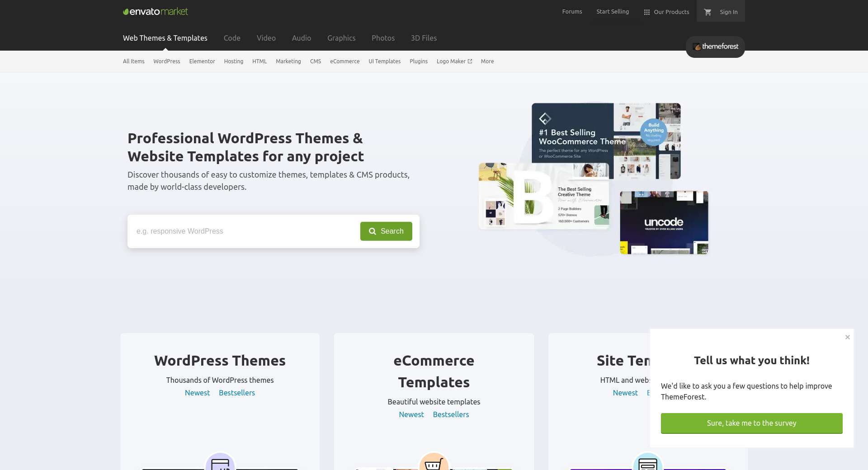The image size is (868, 470).
Task: Open the Envato Market logo homepage
Action: tap(156, 12)
